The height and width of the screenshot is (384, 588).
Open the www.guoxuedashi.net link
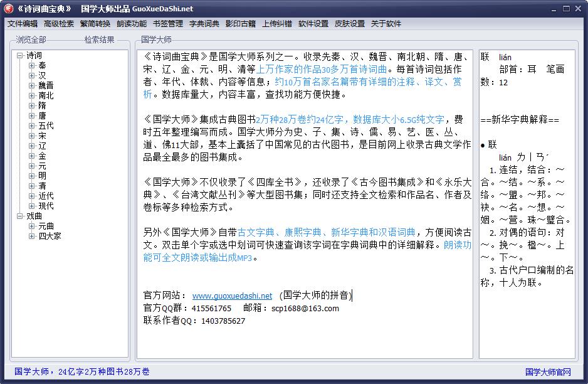(x=232, y=296)
